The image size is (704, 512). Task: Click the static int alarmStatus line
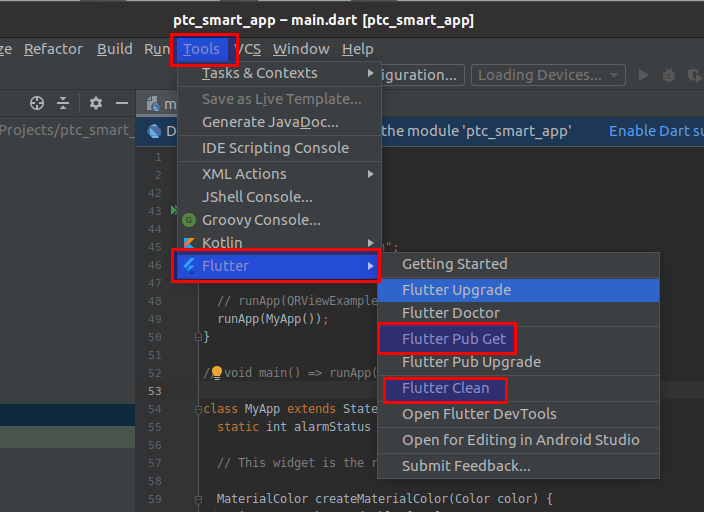[294, 427]
